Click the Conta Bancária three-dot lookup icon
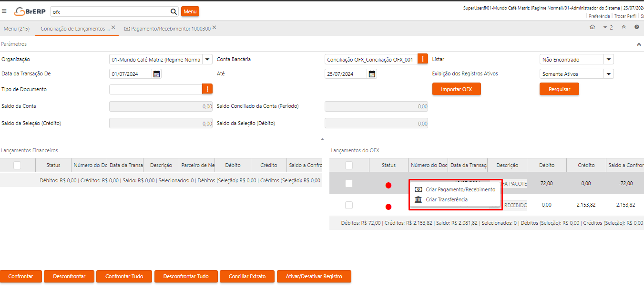This screenshot has height=303, width=644. (422, 59)
